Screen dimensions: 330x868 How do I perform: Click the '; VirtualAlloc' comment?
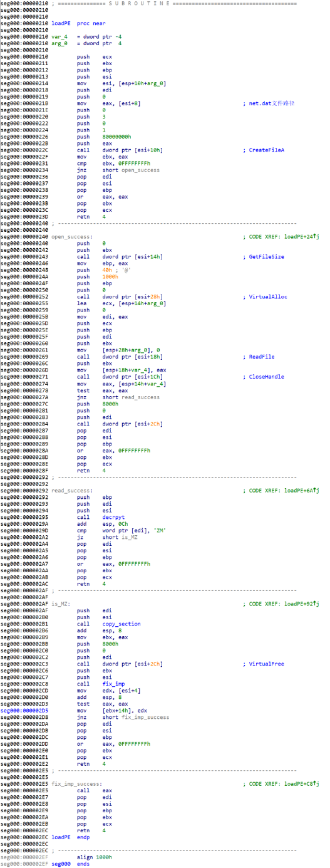click(x=265, y=297)
